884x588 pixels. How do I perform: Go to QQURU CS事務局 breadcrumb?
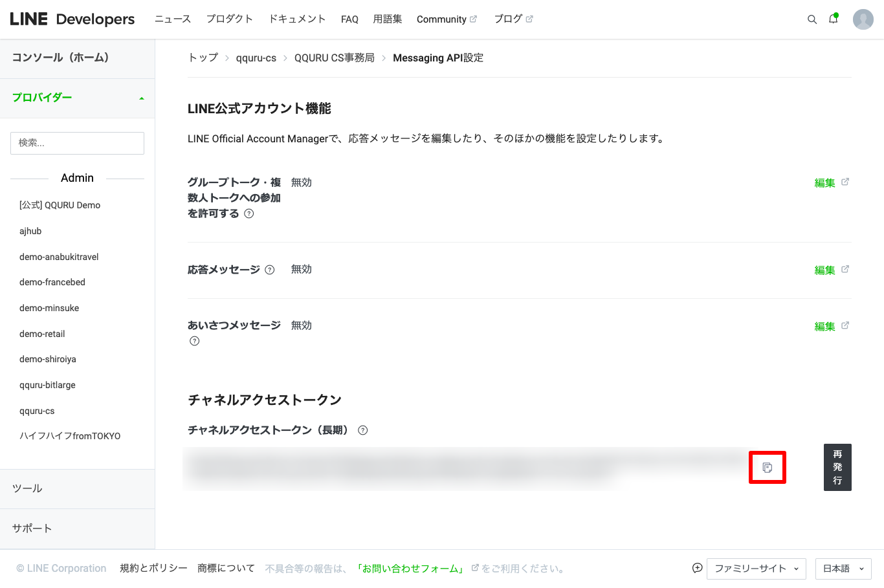click(x=334, y=58)
